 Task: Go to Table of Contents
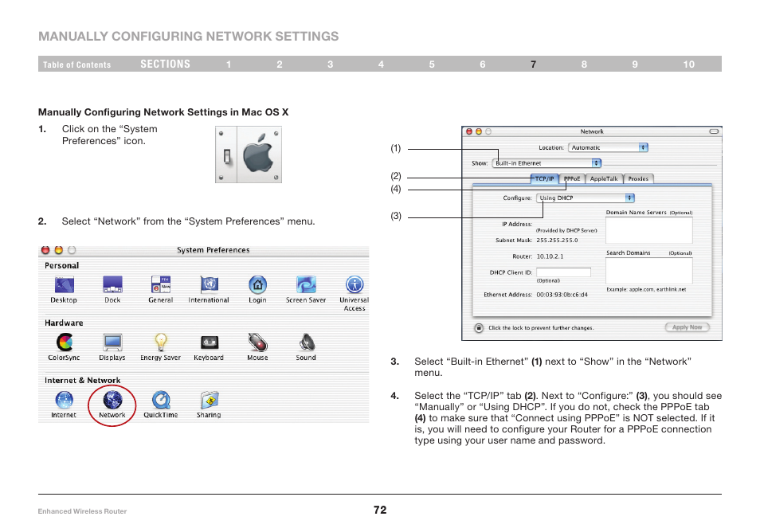77,65
